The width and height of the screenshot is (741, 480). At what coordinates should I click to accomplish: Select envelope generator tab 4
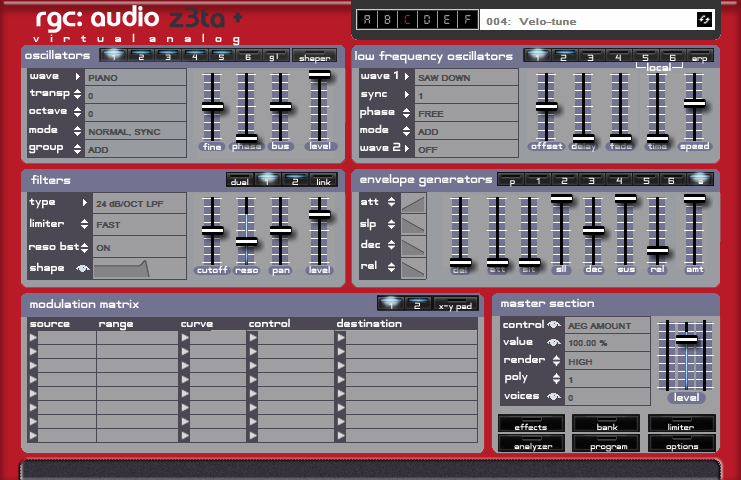619,180
